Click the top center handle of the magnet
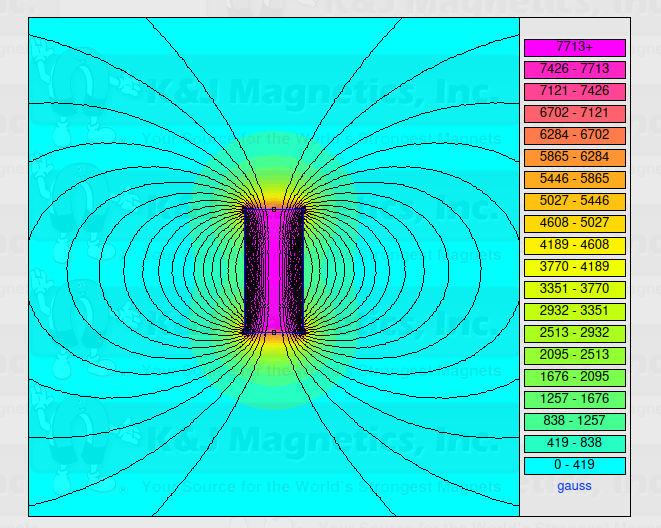This screenshot has width=661, height=528. pos(274,209)
